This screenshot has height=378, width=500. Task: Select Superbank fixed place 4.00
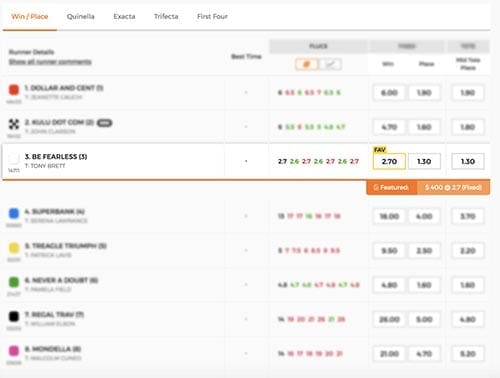click(424, 217)
